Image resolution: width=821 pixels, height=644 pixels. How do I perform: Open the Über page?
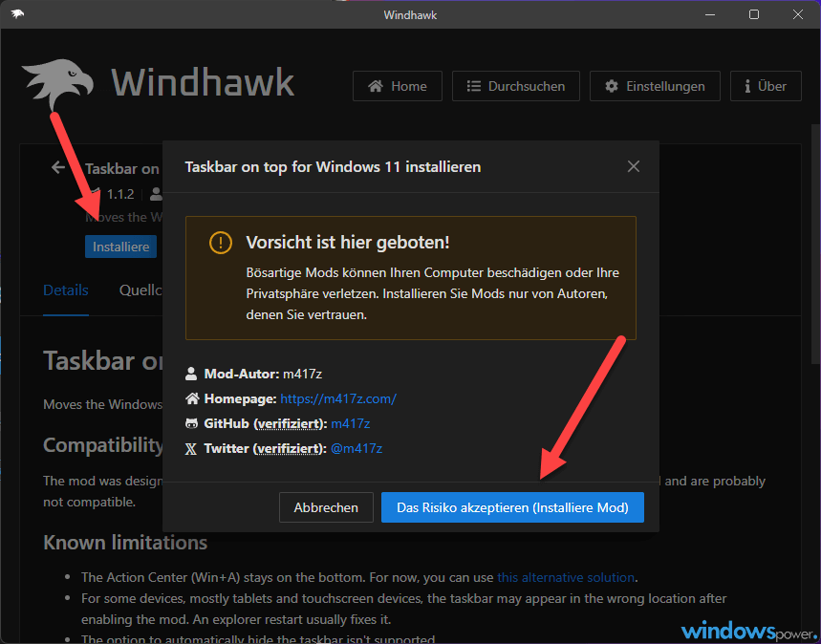766,86
